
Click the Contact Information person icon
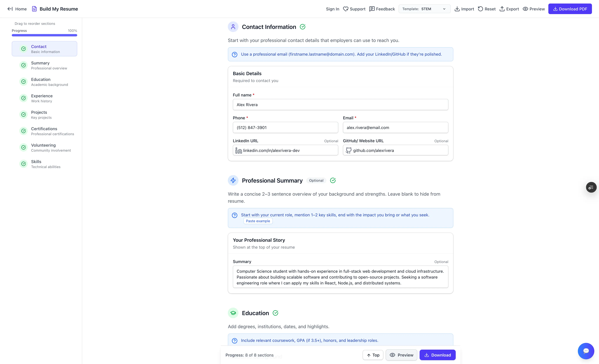click(233, 27)
